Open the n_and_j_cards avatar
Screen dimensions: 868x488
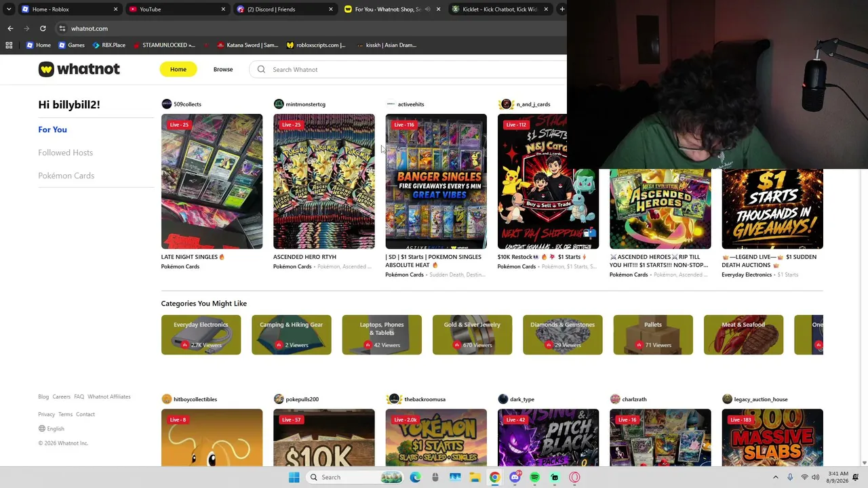tap(506, 104)
